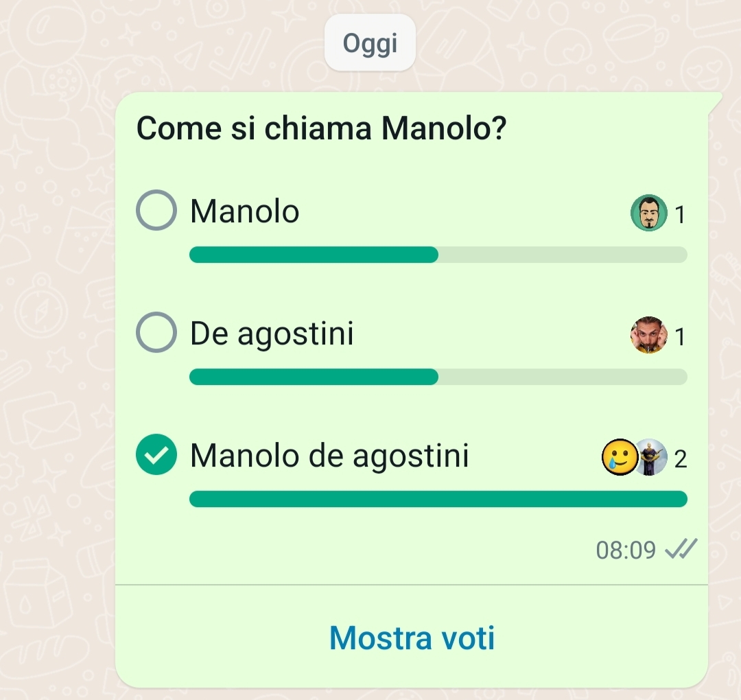Tap the teary smile emoji avatar
Viewport: 741px width, 700px height.
620,457
